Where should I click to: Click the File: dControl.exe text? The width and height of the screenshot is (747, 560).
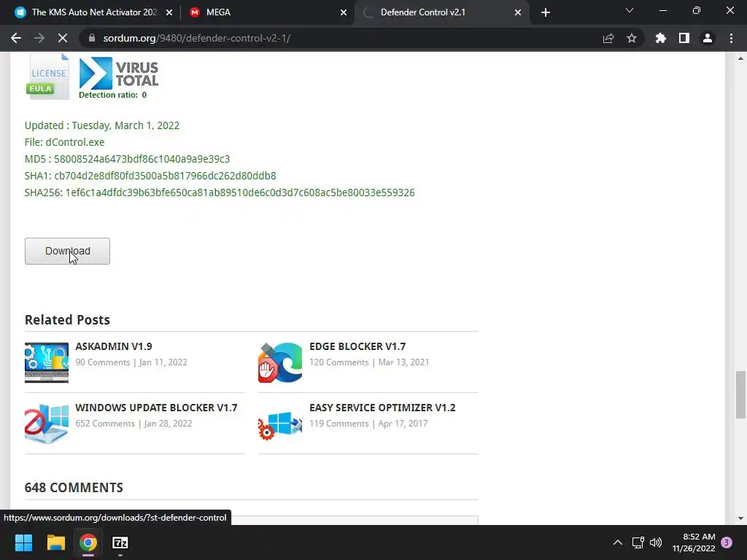pos(64,142)
